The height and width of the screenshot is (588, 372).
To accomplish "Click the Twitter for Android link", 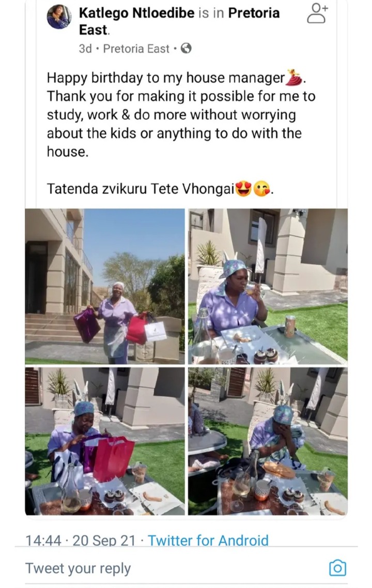I will 208,540.
